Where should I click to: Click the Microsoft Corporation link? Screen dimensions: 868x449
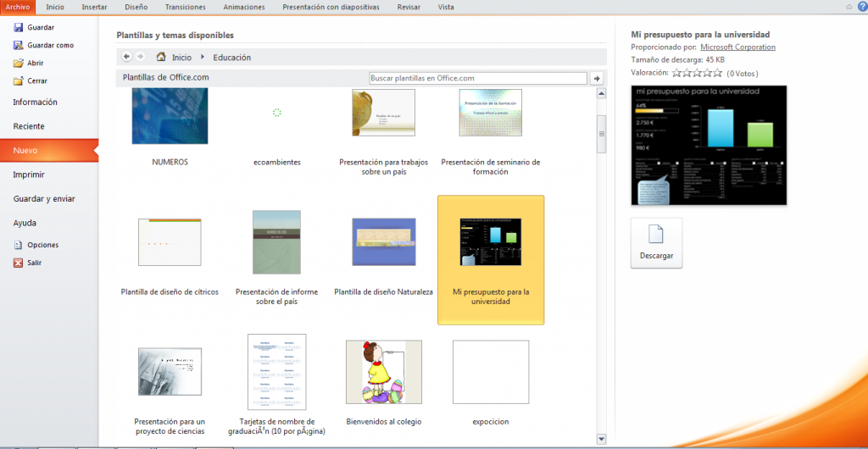tap(738, 47)
